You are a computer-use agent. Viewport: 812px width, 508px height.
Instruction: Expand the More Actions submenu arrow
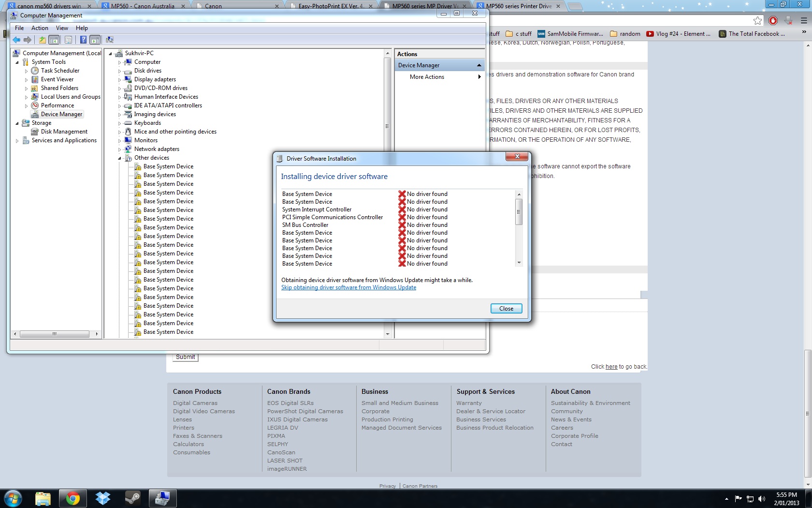[479, 77]
